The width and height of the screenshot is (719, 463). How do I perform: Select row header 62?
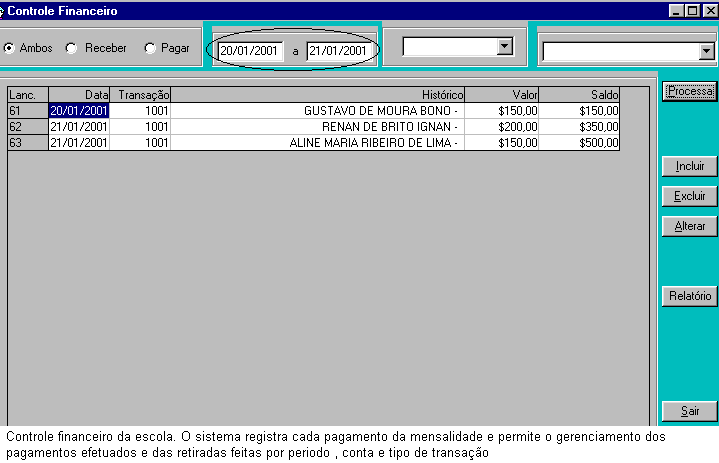click(28, 127)
